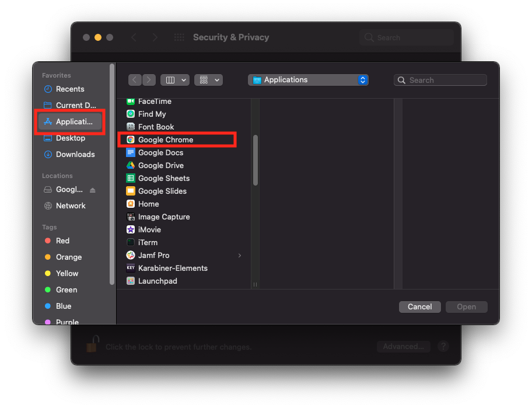Click the Find My app icon
The height and width of the screenshot is (408, 532).
coord(131,114)
